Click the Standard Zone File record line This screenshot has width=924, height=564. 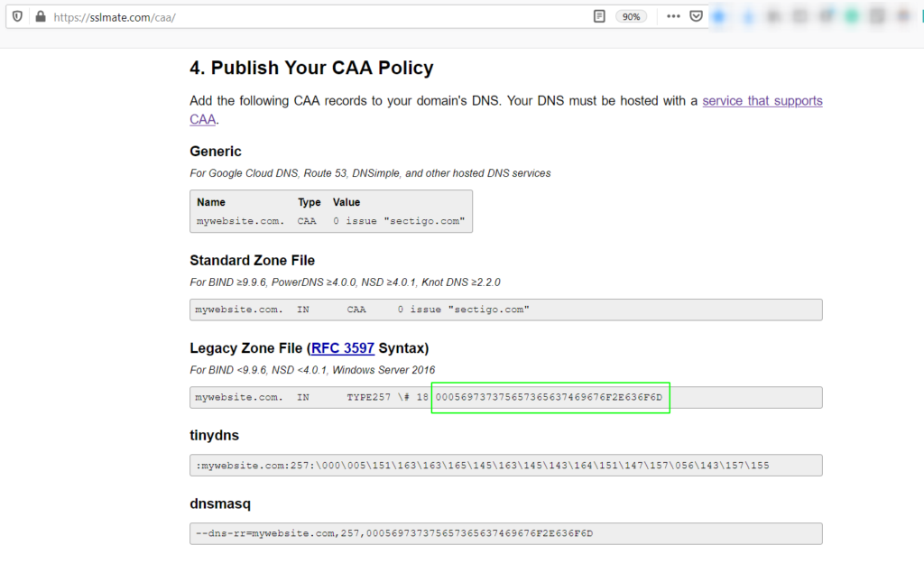point(361,310)
